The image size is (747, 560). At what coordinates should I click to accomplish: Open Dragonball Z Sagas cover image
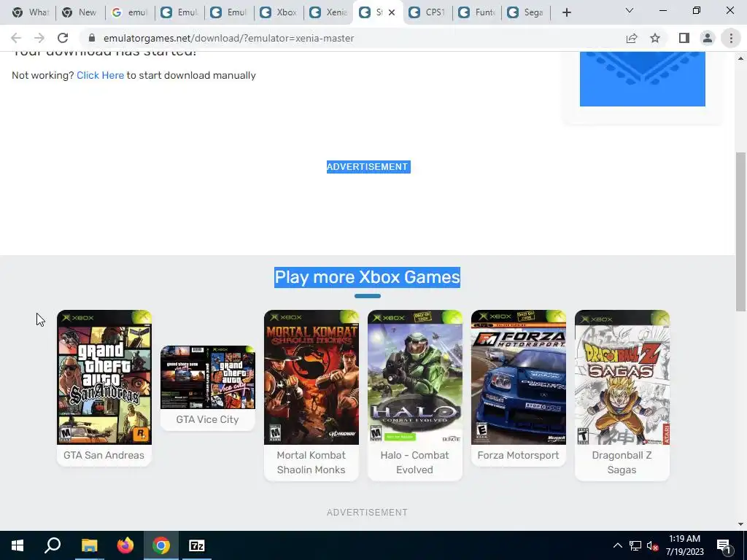click(622, 377)
